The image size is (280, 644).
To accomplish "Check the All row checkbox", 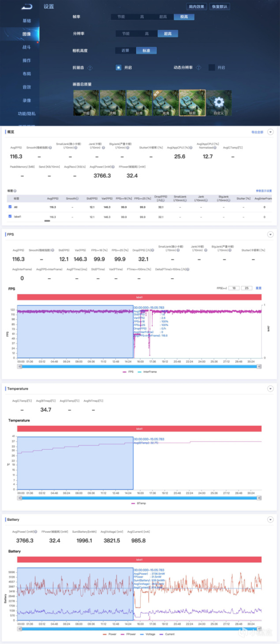I will [x=10, y=207].
